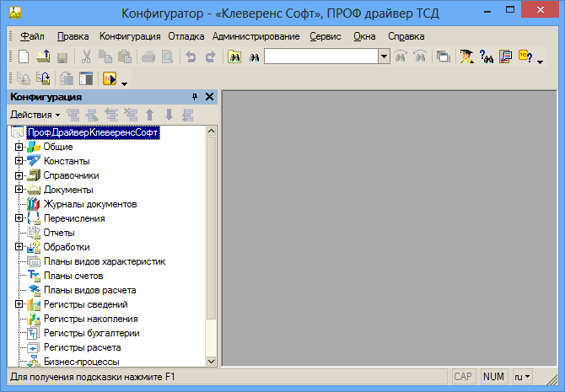Click the Cut scissors icon
Screen dimensions: 565x392
pyautogui.click(x=86, y=57)
